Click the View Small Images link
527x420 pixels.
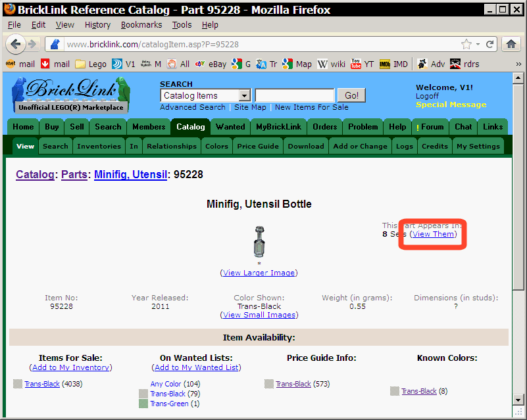tap(259, 315)
